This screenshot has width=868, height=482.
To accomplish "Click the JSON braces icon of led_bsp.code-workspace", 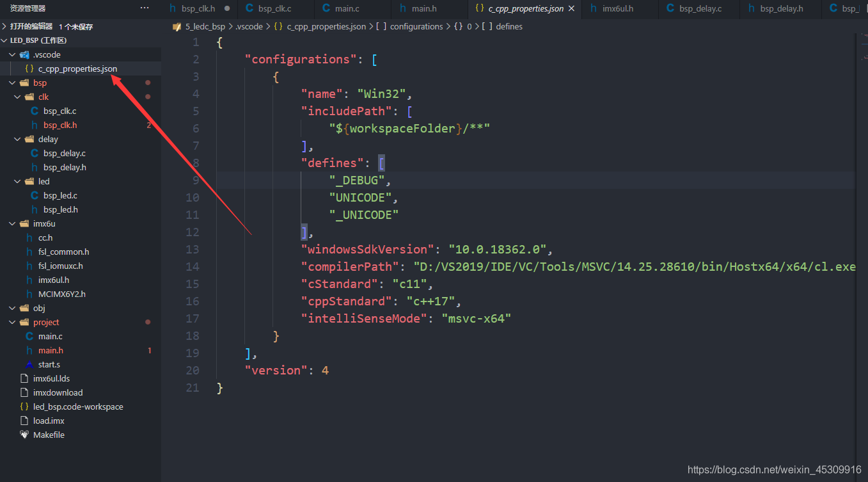I will click(x=24, y=406).
